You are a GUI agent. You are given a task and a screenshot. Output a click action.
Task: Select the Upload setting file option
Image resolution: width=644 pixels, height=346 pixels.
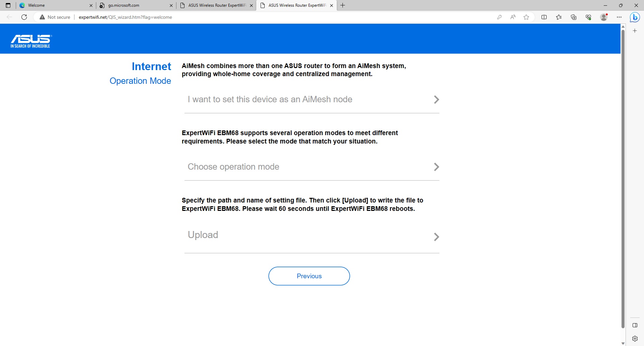coord(312,236)
